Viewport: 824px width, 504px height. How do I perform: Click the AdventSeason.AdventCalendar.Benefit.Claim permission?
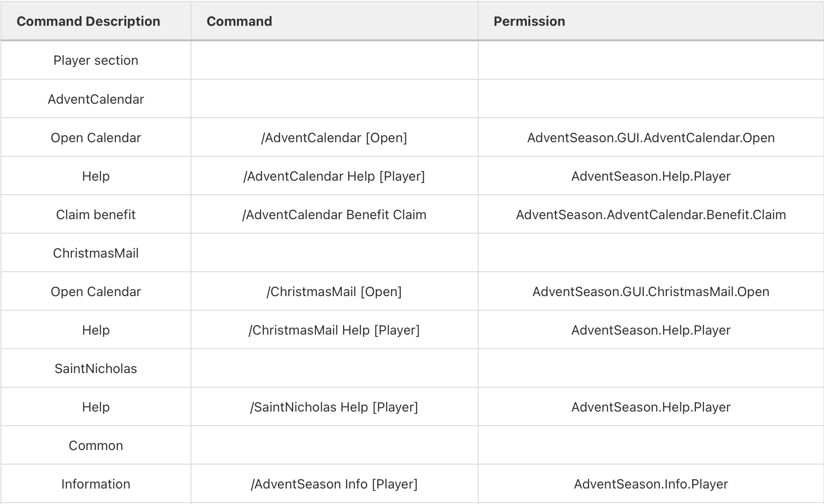651,214
